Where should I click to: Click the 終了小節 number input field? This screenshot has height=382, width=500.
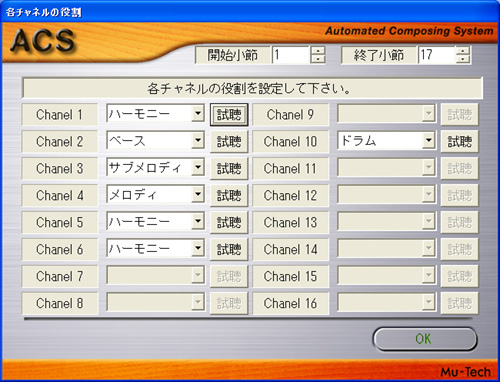pos(437,55)
